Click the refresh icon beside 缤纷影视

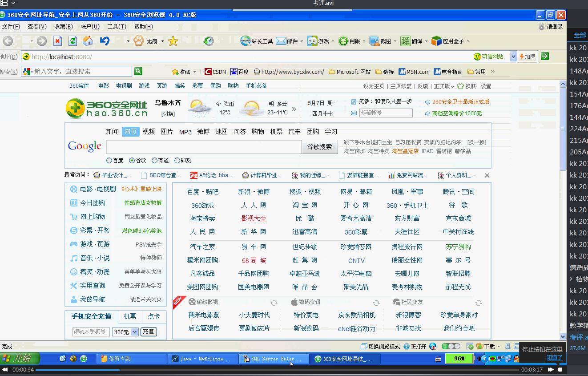(274, 303)
